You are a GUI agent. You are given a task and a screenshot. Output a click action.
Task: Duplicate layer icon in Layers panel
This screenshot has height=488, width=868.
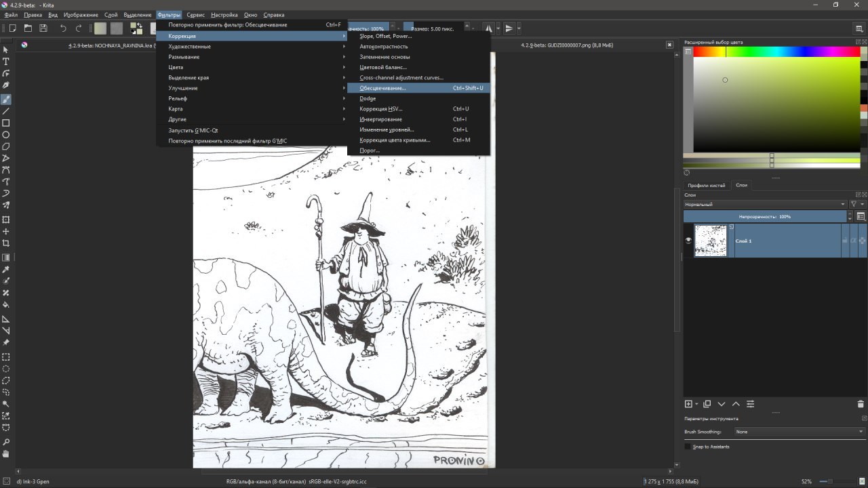707,404
